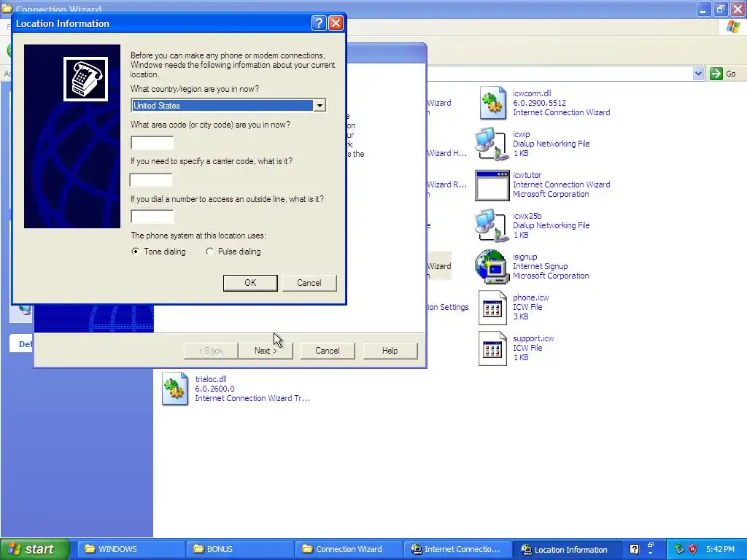This screenshot has height=560, width=747.
Task: Switch to Connection Wizard folder taskbar item
Action: click(x=348, y=549)
